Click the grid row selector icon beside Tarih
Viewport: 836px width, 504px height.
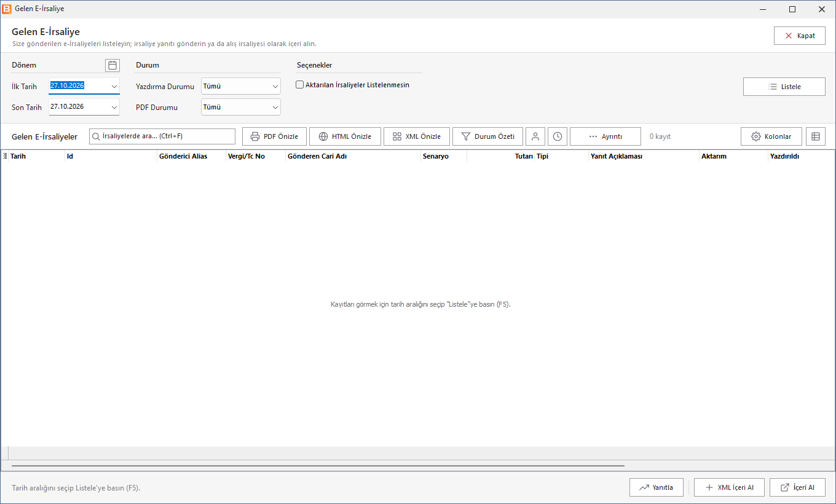tap(5, 156)
